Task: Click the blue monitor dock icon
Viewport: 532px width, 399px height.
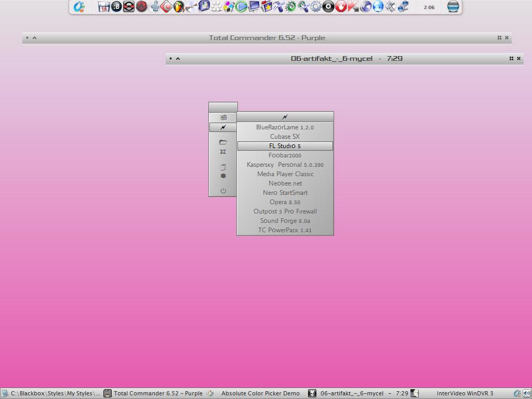Action: coord(255,6)
